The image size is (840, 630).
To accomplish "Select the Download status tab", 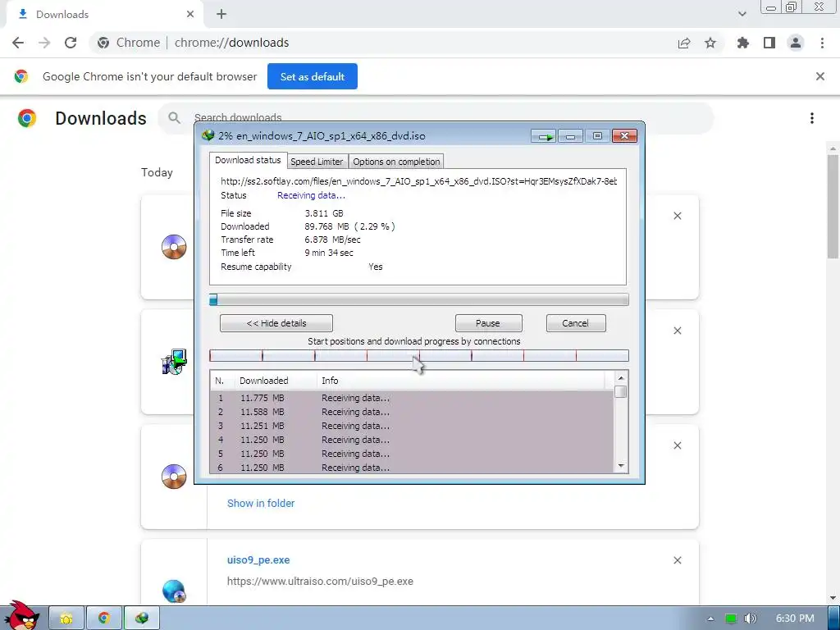I will pyautogui.click(x=248, y=160).
